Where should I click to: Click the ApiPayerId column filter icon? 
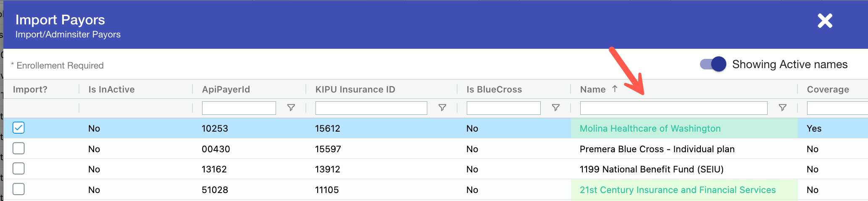click(x=291, y=108)
